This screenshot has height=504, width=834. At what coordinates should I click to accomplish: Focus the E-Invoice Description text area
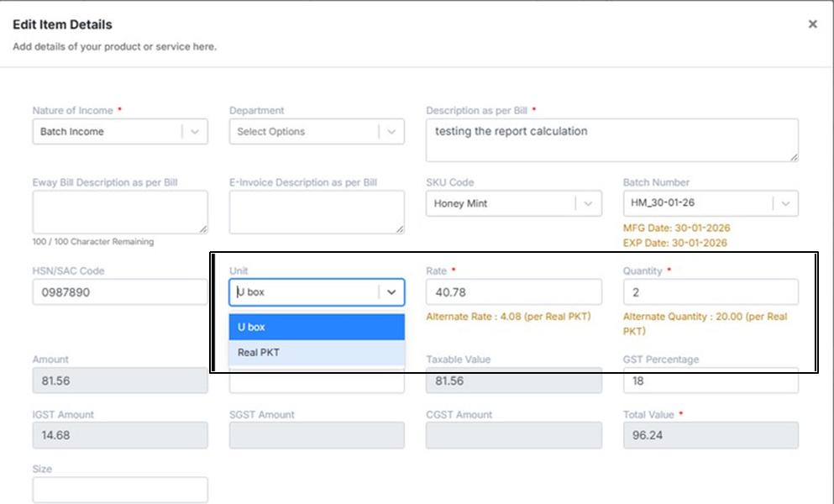click(317, 212)
